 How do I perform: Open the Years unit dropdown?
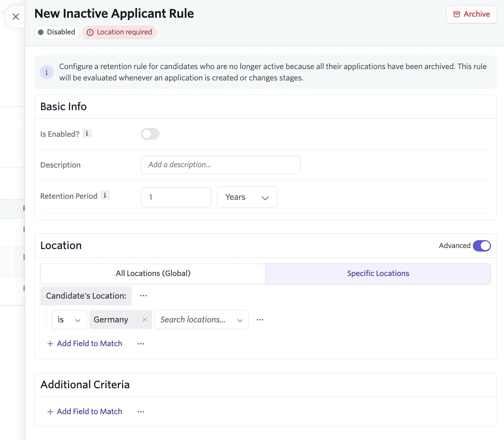point(247,197)
